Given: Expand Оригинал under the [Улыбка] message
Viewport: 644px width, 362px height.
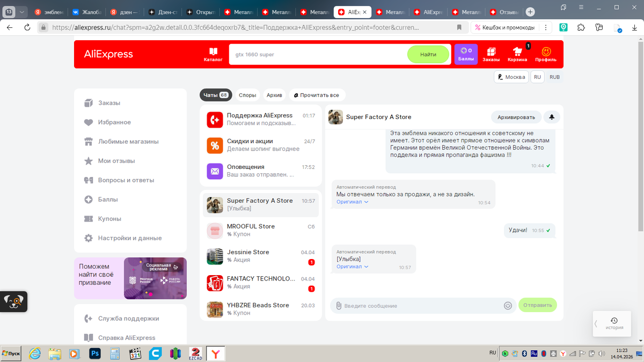Looking at the screenshot, I should point(353,267).
